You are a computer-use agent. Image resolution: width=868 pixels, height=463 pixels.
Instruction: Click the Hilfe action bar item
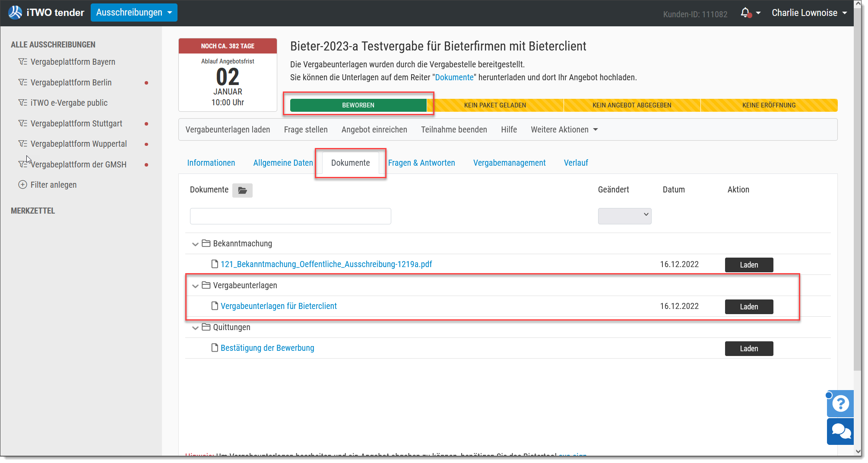coord(509,129)
